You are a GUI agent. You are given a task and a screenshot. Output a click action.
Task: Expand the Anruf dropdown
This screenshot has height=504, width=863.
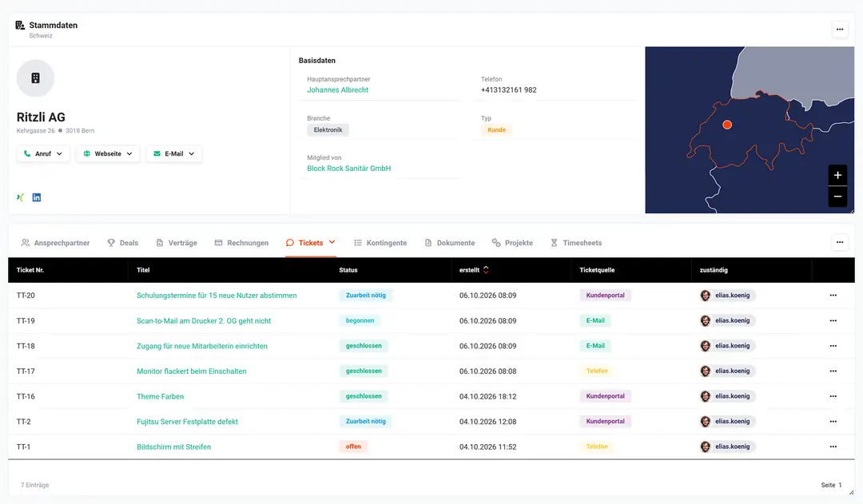[x=43, y=154]
